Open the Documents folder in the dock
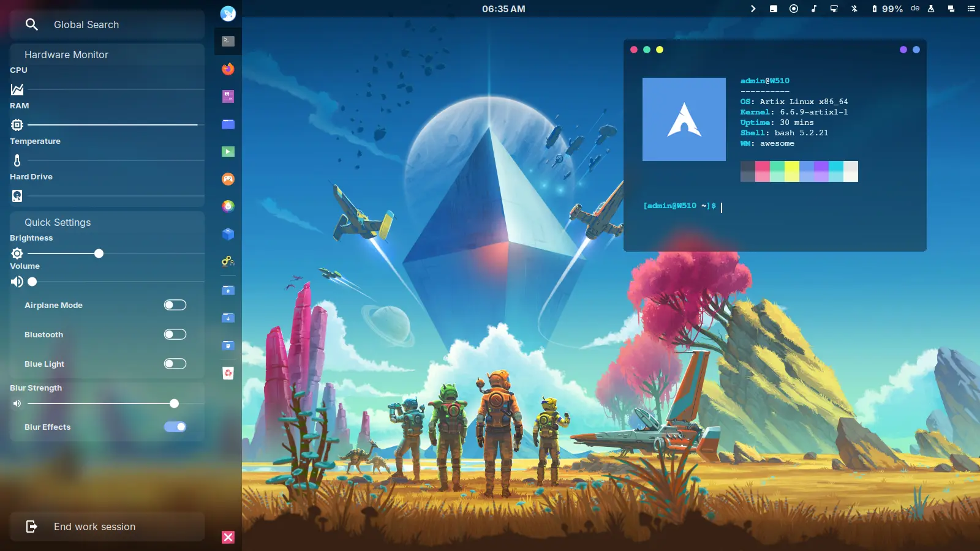The width and height of the screenshot is (980, 551). tap(228, 345)
